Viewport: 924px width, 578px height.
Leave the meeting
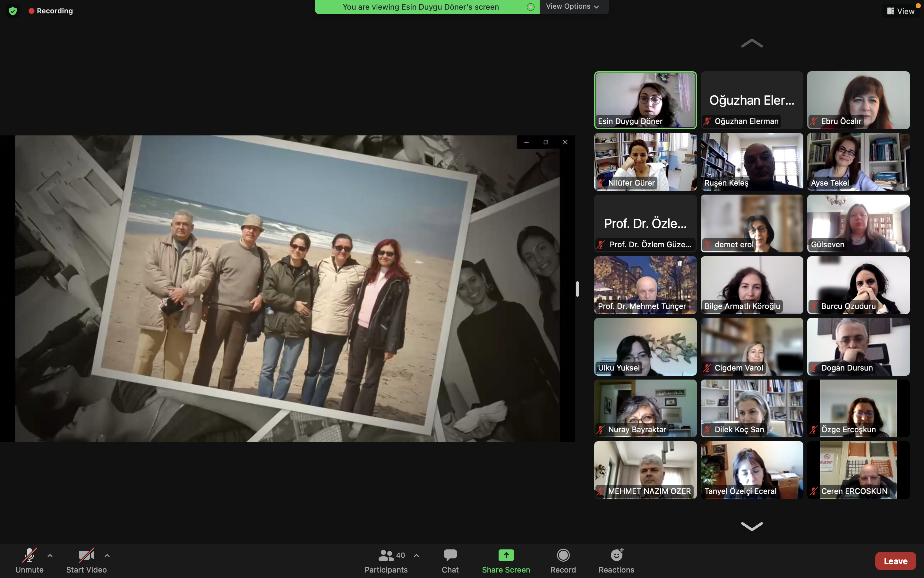coord(895,561)
